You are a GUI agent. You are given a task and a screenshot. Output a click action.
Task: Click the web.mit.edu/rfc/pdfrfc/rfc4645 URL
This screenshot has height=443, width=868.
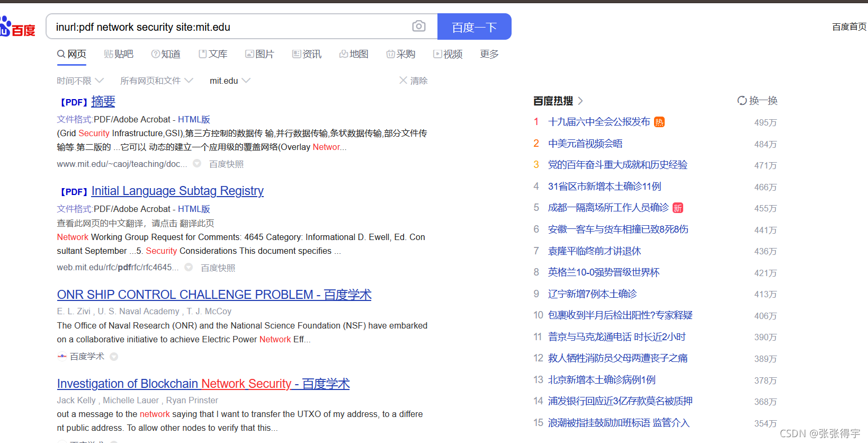pos(118,268)
